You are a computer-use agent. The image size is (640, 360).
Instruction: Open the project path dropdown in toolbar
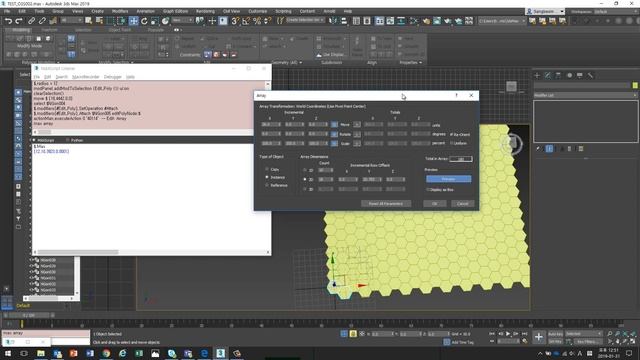coord(502,20)
